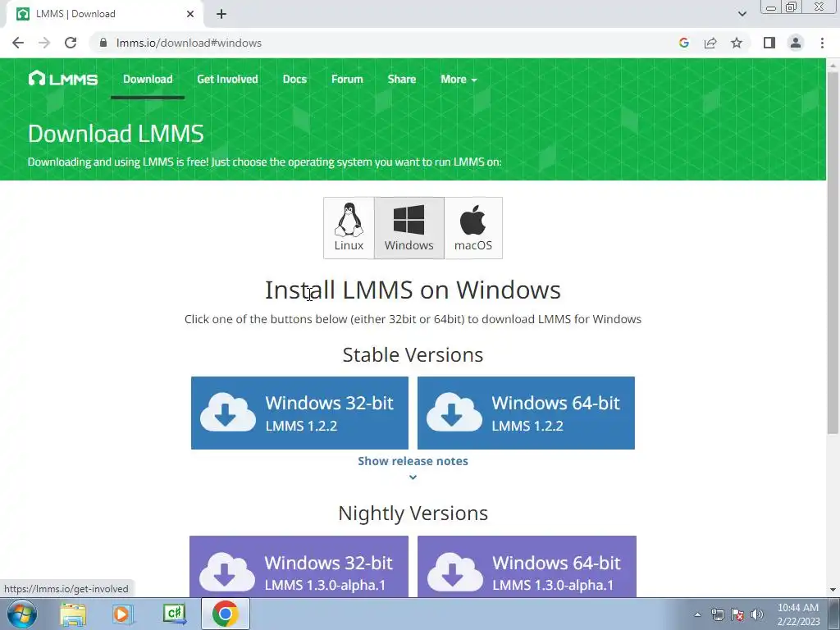Click the padlock site info icon
The width and height of the screenshot is (840, 630).
coord(103,43)
